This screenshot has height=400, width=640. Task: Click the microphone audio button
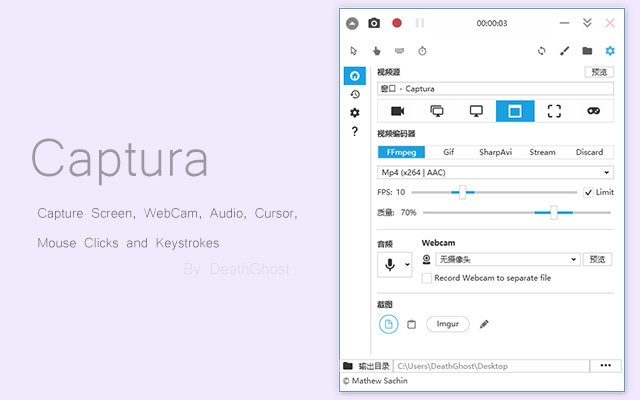pyautogui.click(x=390, y=265)
